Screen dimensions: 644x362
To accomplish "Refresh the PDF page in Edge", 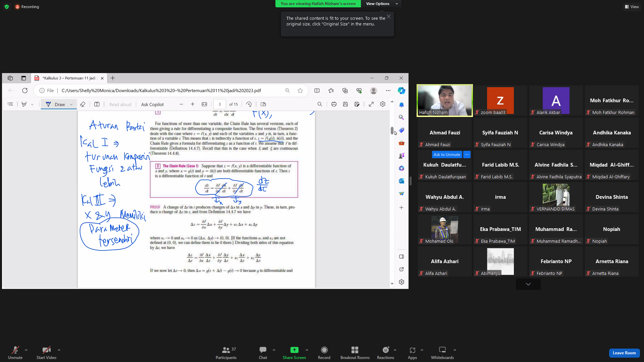I will click(25, 90).
